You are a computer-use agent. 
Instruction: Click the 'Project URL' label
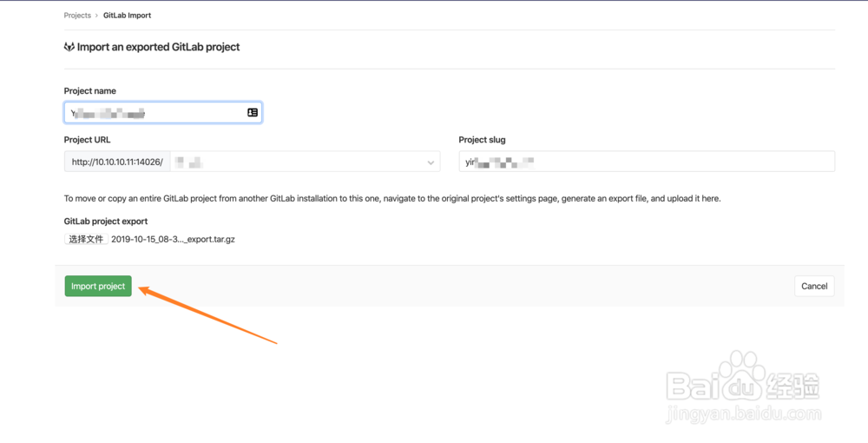coord(87,140)
